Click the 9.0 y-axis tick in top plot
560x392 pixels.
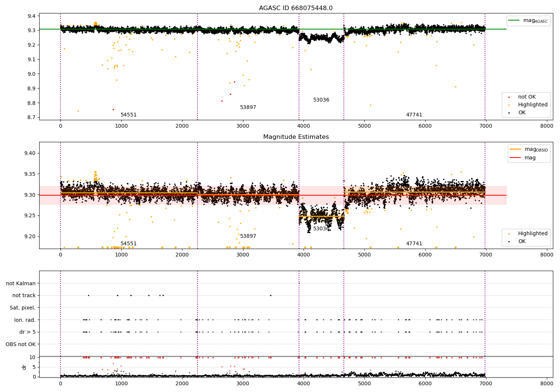[x=31, y=74]
